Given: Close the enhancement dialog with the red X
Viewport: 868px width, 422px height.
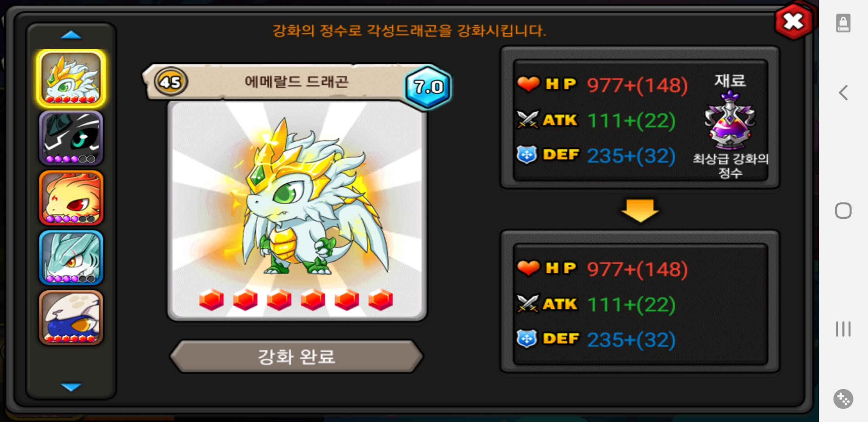Looking at the screenshot, I should pos(794,21).
